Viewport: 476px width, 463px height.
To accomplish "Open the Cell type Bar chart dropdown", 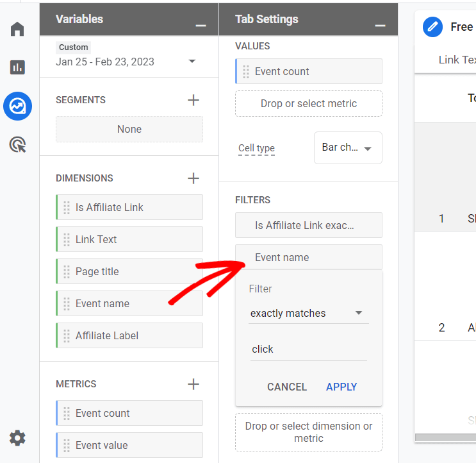I will click(x=348, y=147).
